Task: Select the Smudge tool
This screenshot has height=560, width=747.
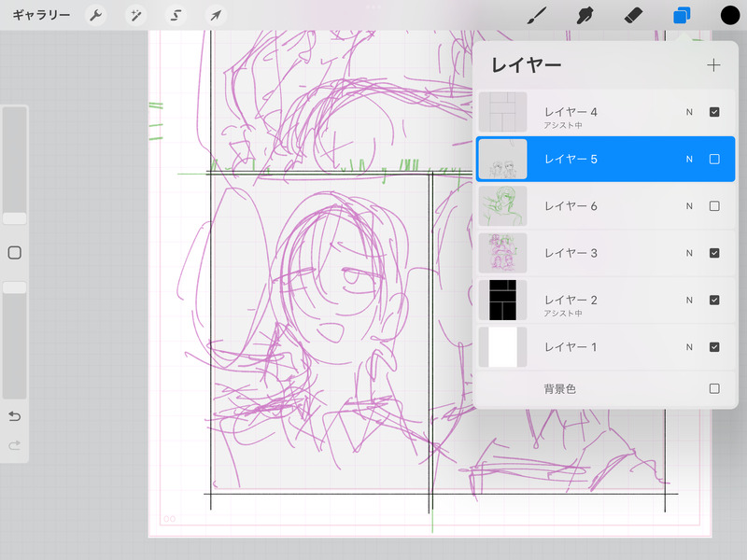Action: pos(585,16)
